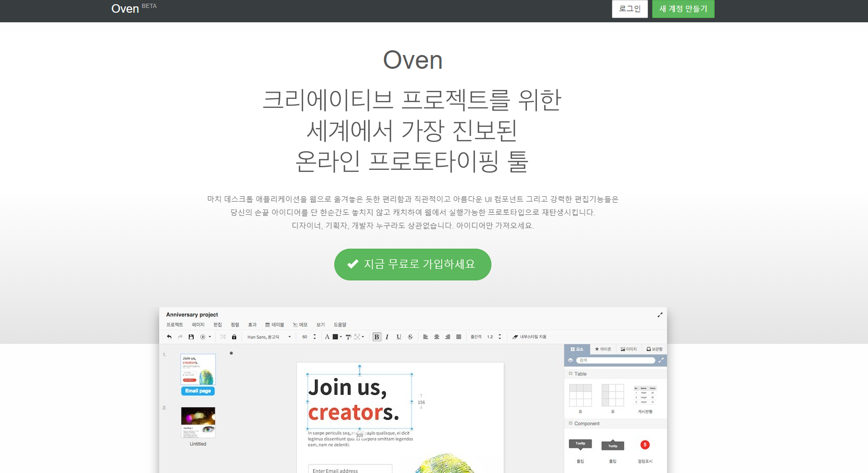Open the 페이지 menu

(x=198, y=325)
